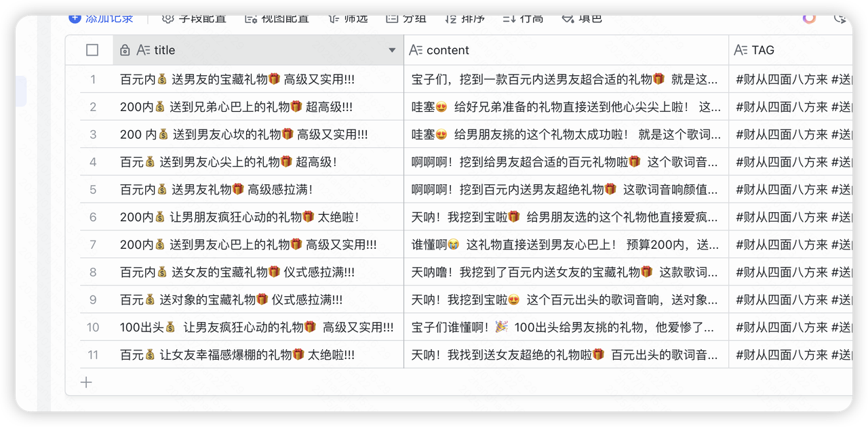
Task: Click row number 10
Action: coord(93,327)
